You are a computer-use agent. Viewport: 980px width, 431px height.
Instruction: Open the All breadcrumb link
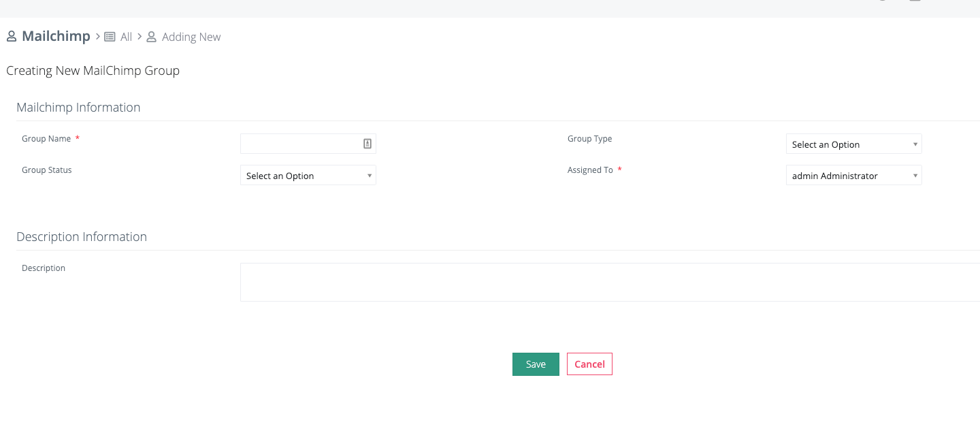pyautogui.click(x=126, y=36)
